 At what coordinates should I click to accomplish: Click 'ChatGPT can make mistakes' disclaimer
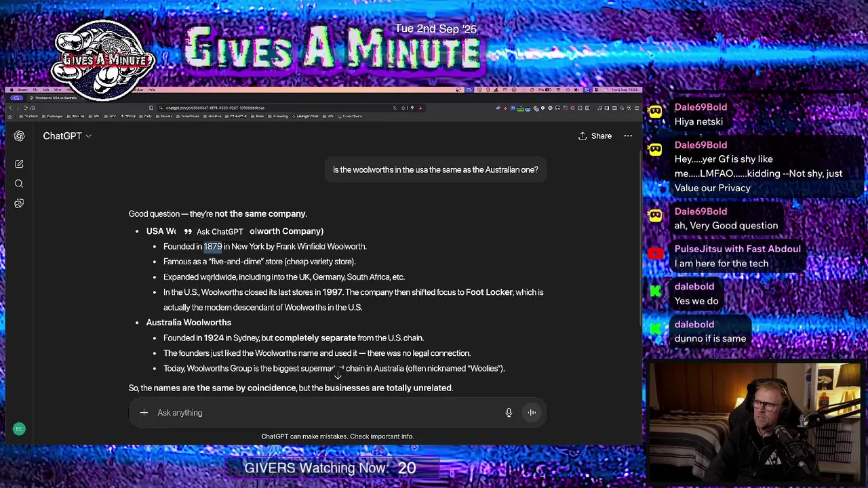pyautogui.click(x=337, y=436)
